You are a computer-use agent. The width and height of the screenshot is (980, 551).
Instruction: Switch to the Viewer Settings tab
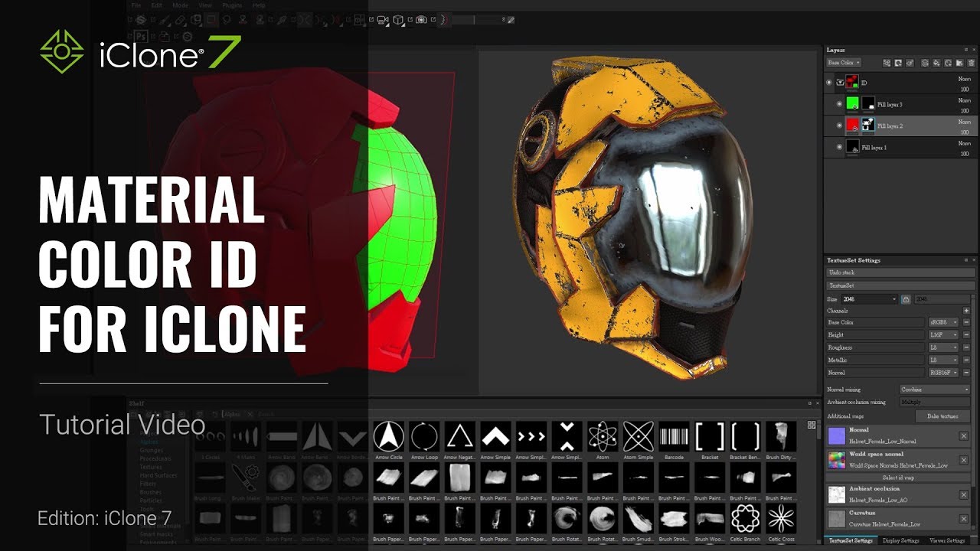pyautogui.click(x=948, y=541)
